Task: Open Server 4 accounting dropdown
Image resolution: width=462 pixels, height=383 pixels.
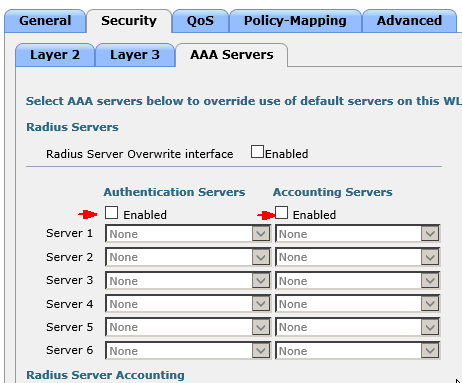Action: click(x=357, y=304)
